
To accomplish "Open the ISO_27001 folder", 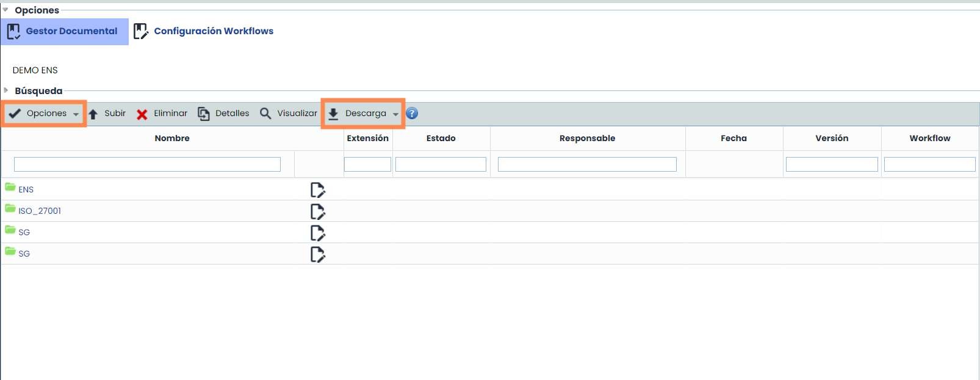I will 39,211.
